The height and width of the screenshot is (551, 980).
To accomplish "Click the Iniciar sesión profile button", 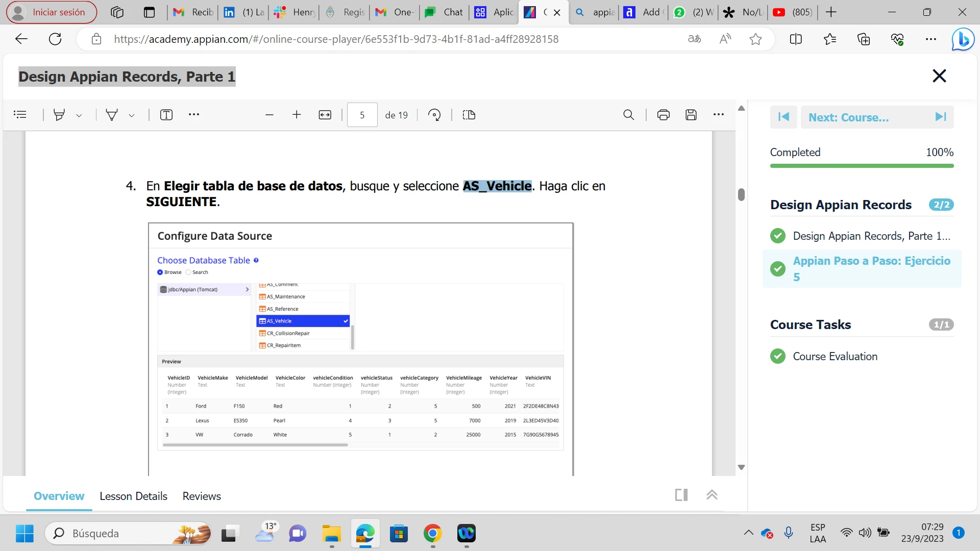I will (x=52, y=12).
